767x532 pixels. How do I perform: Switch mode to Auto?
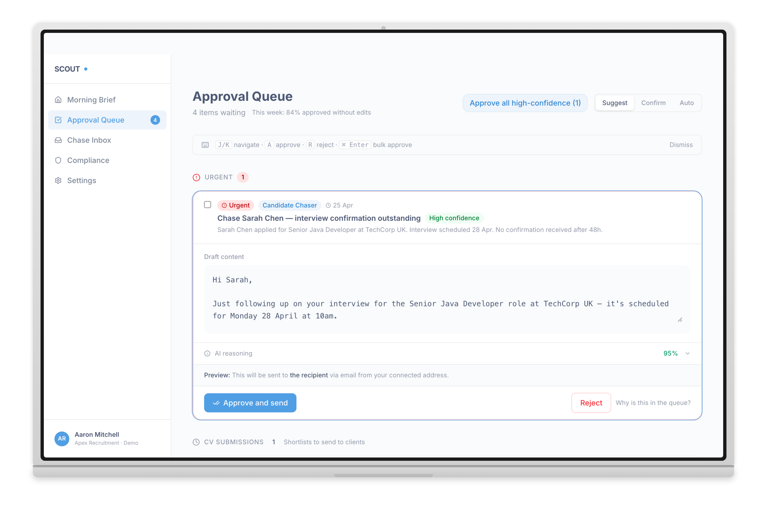click(x=686, y=103)
